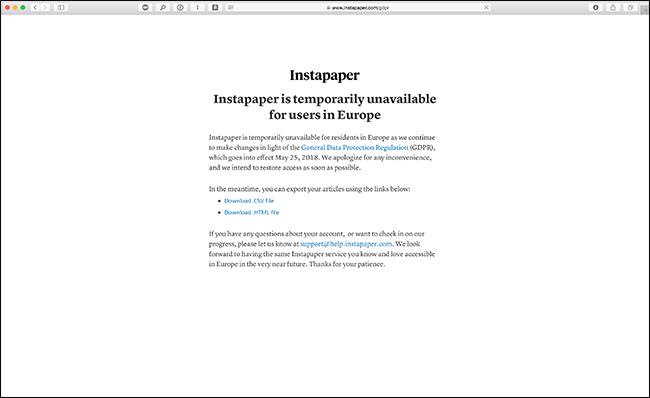Download .HTML file link

coord(252,212)
